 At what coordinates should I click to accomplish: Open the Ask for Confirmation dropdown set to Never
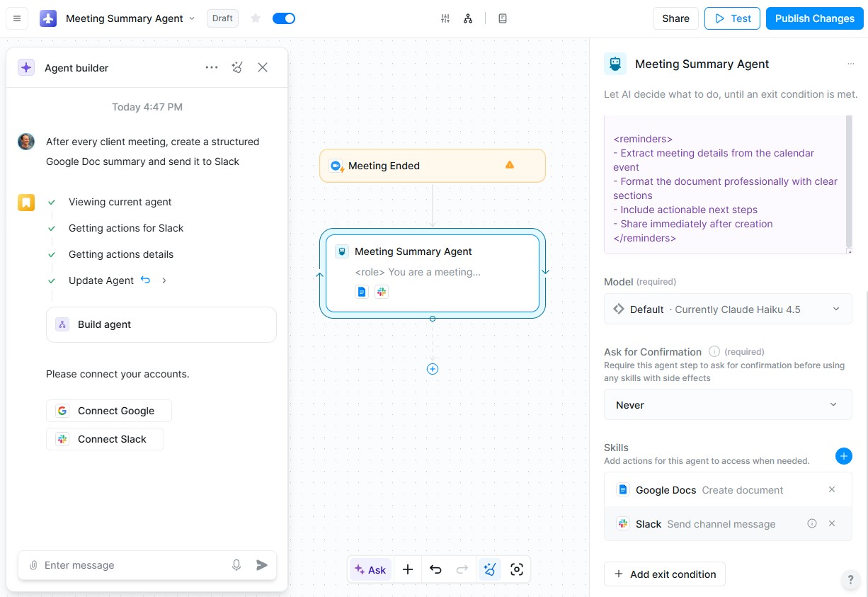click(728, 404)
